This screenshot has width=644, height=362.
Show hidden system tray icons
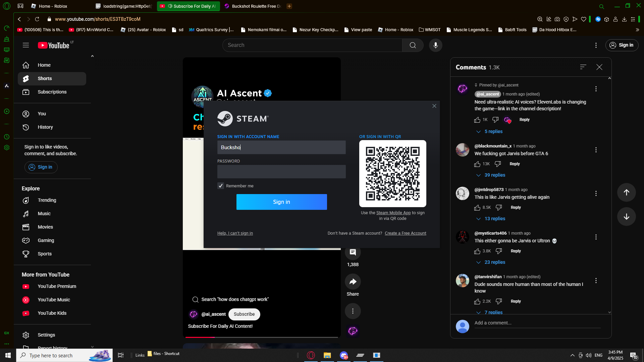[x=572, y=355]
